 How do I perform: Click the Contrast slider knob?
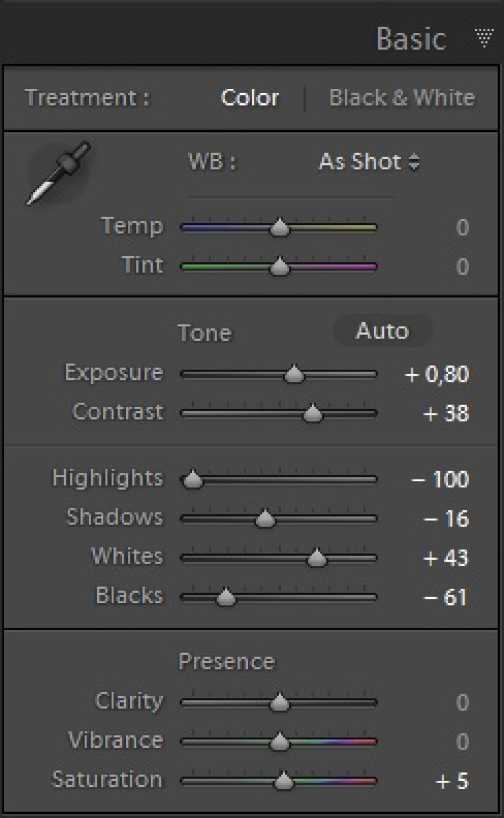coord(312,414)
